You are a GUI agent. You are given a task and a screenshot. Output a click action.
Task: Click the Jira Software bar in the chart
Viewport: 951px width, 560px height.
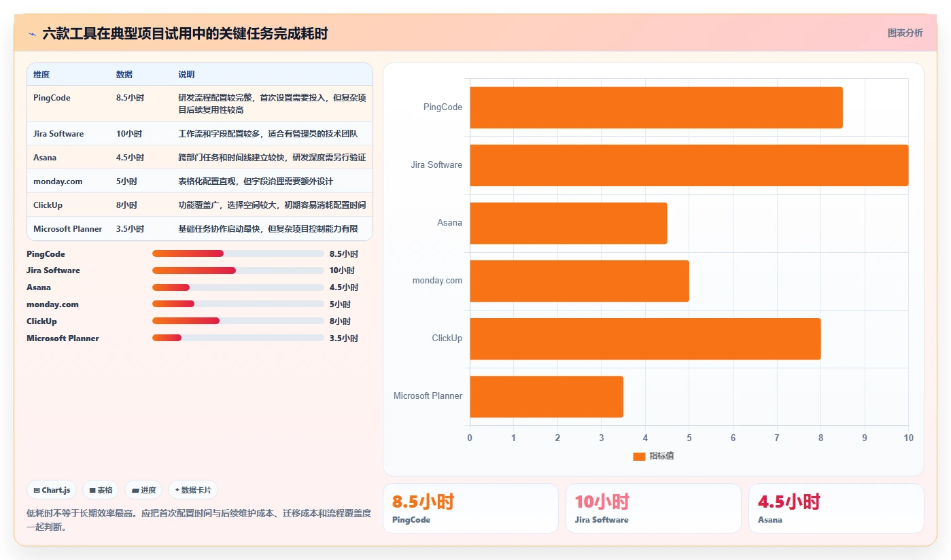pos(689,165)
